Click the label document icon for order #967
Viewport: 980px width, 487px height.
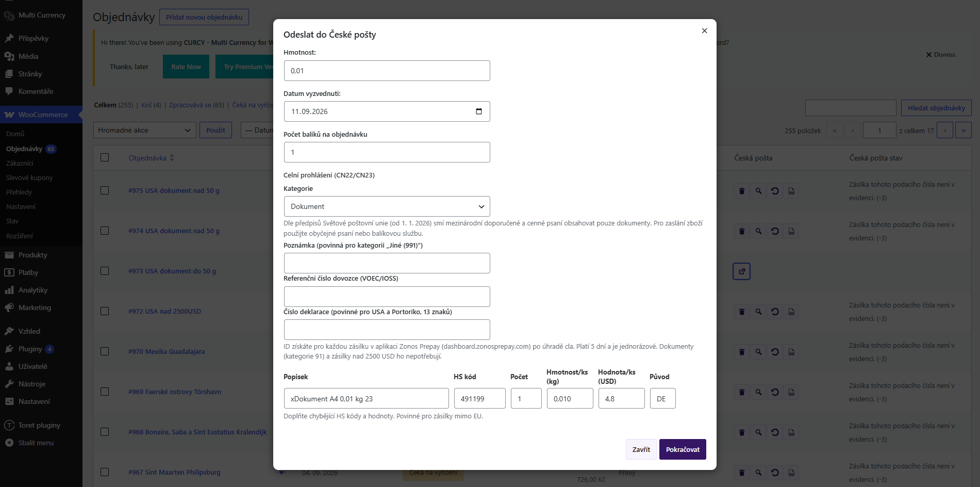coord(791,473)
